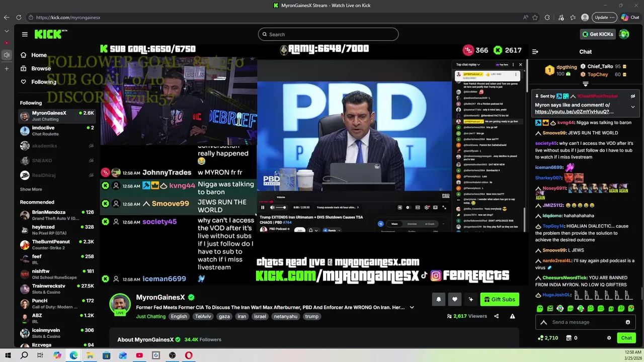Click the notification bell button
Screen dimensions: 644x362
click(438, 299)
